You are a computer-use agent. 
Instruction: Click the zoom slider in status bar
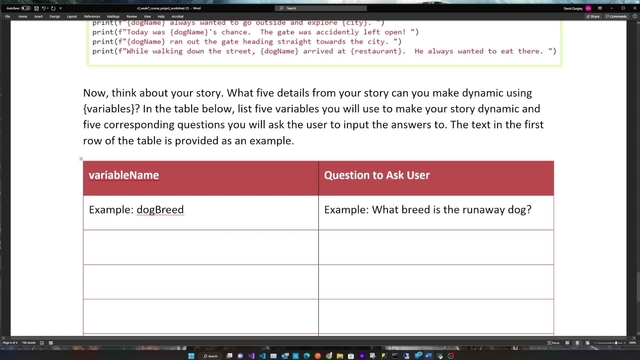pos(610,343)
